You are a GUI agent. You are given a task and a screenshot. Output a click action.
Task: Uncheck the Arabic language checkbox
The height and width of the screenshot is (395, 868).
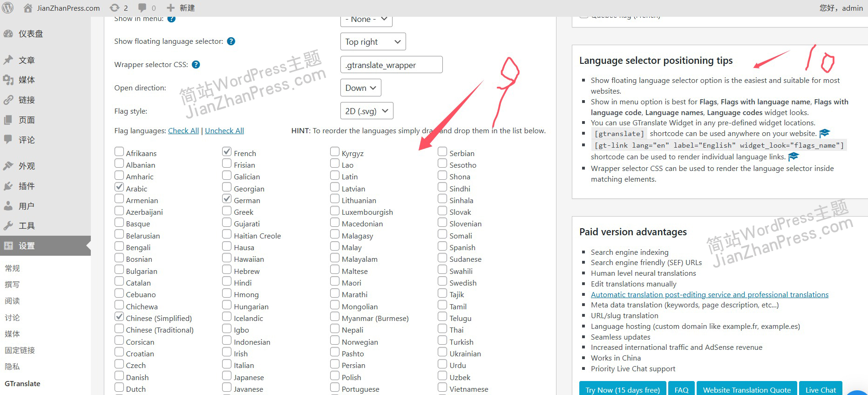pos(119,187)
